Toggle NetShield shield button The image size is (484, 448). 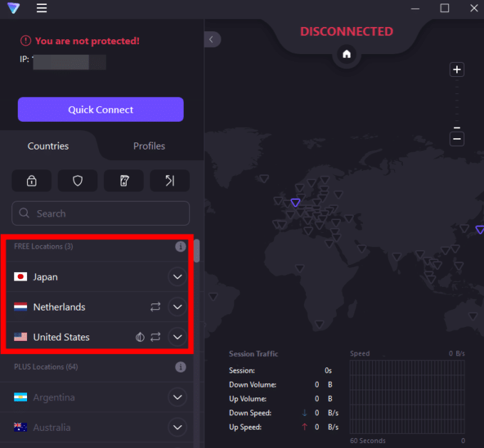click(78, 181)
